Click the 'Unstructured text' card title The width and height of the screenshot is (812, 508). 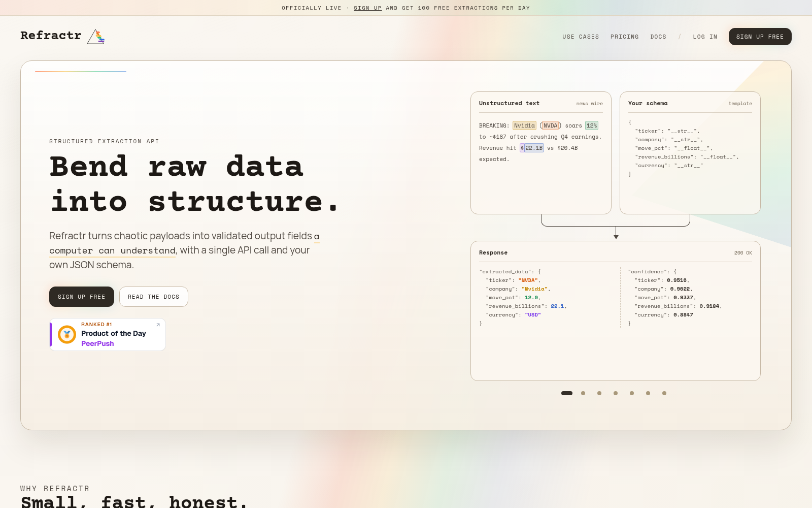pyautogui.click(x=509, y=103)
